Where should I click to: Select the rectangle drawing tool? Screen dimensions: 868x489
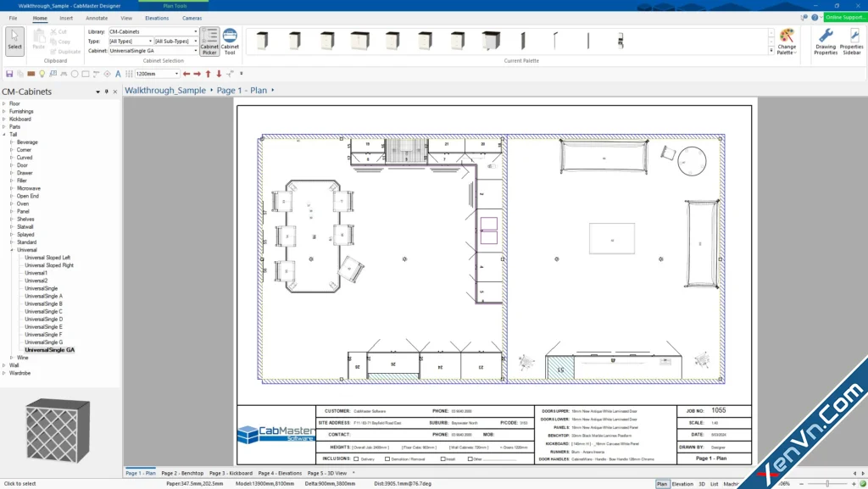[x=86, y=74]
